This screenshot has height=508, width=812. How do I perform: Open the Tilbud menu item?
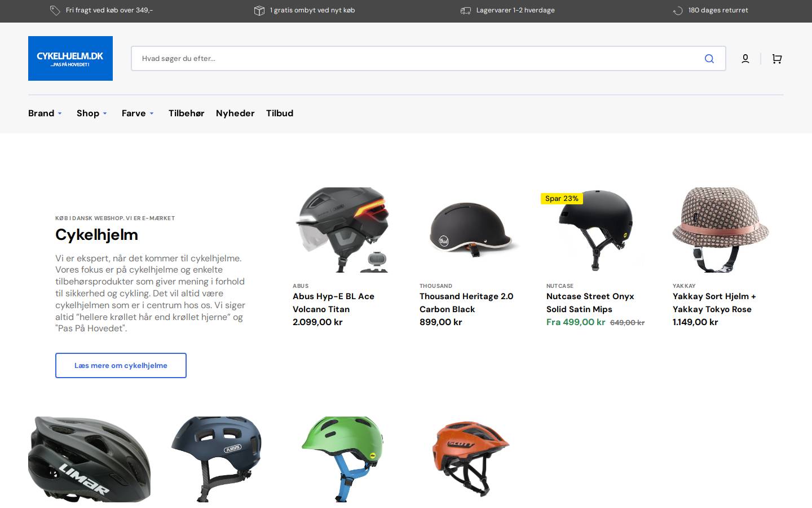(x=280, y=113)
